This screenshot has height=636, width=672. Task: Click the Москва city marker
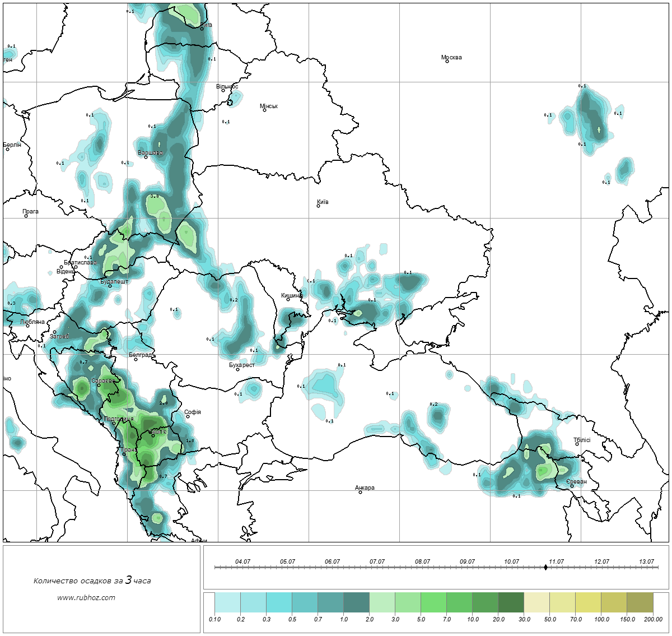coord(447,62)
